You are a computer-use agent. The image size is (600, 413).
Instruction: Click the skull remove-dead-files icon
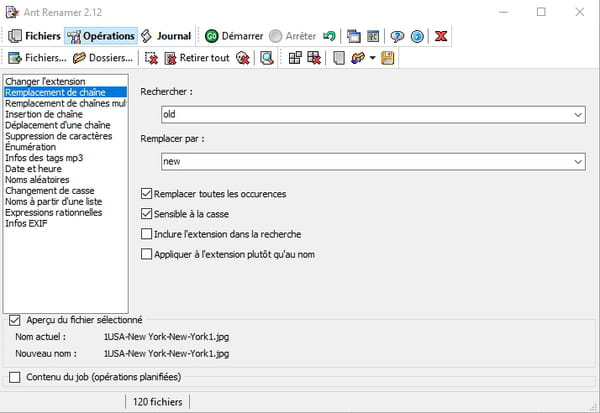click(243, 58)
